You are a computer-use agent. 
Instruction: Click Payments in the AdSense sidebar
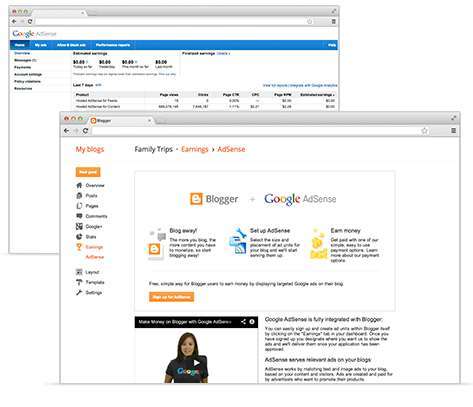pyautogui.click(x=22, y=67)
